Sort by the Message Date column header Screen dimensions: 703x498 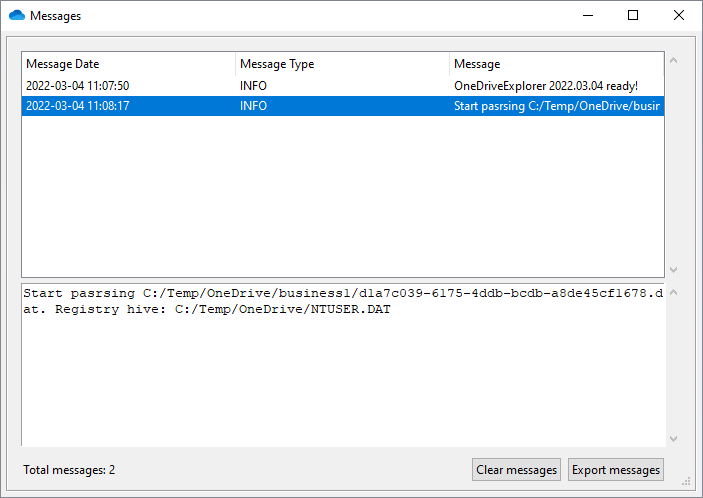128,64
